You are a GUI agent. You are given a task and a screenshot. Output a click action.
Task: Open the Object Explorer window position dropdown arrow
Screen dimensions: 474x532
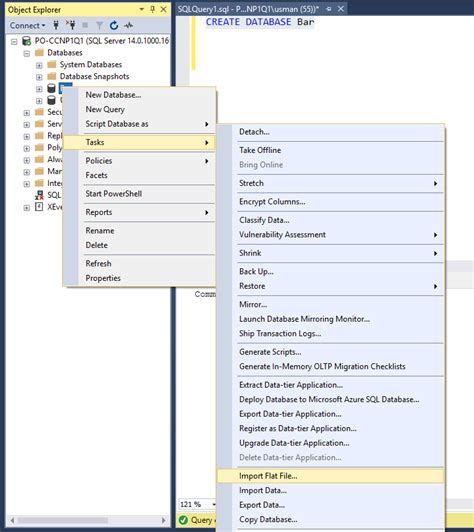coord(141,10)
